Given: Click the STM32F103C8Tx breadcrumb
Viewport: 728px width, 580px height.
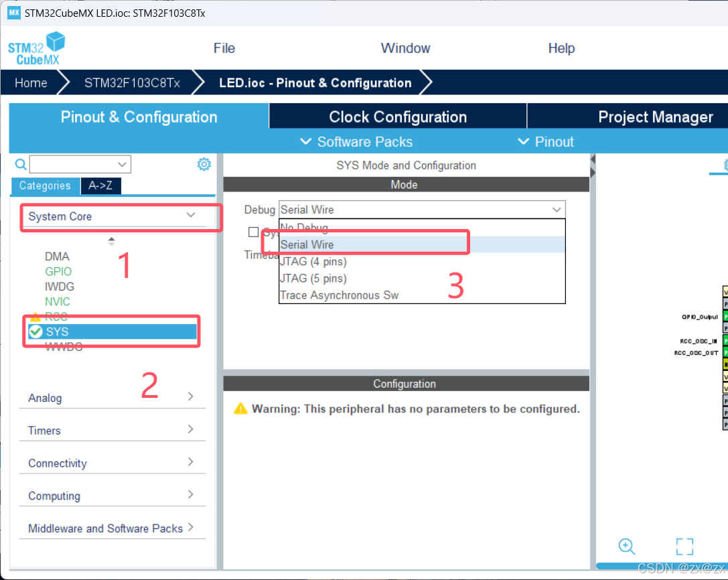Looking at the screenshot, I should coord(132,82).
